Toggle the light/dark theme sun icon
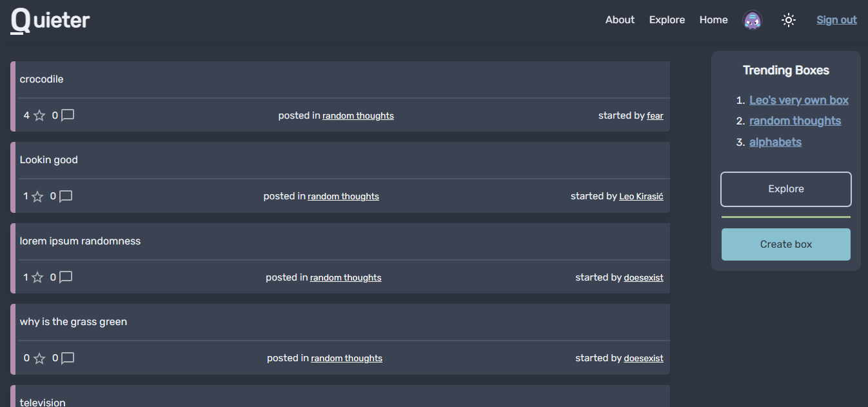868x407 pixels. pos(788,20)
